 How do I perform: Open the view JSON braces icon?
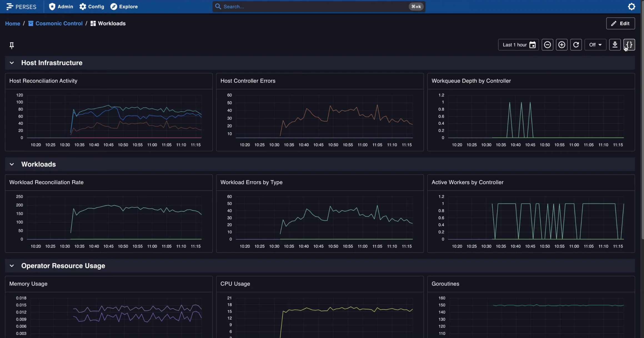(x=629, y=45)
